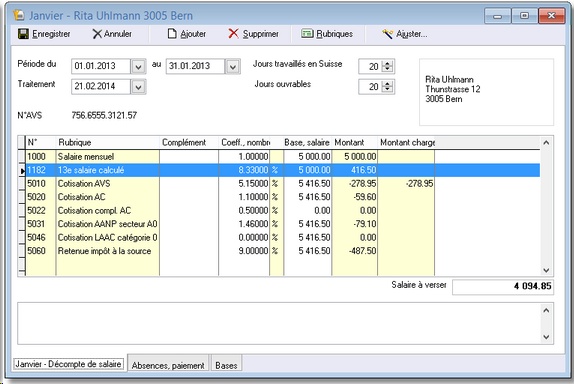
Task: Click the table scrollbar up arrow
Action: click(x=546, y=143)
